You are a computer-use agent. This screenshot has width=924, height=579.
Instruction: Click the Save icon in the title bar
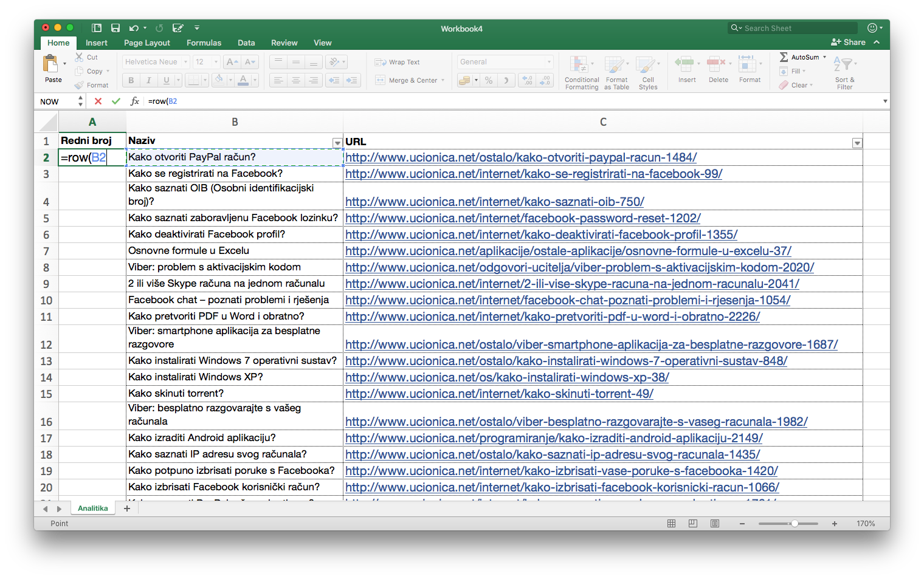(x=115, y=28)
